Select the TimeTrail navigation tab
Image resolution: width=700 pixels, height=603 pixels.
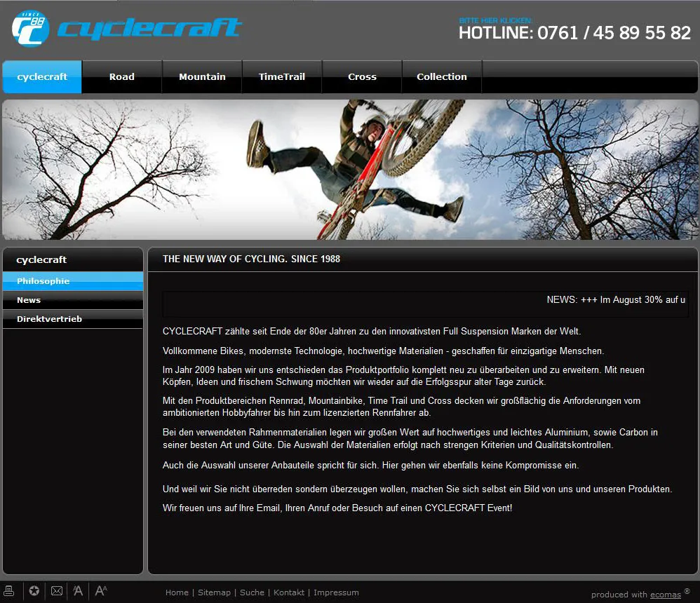tap(282, 77)
